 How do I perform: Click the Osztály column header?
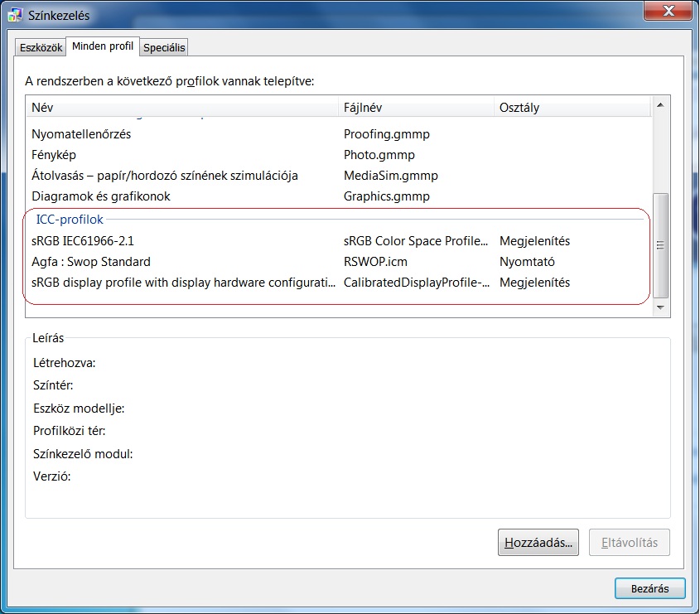tap(572, 108)
